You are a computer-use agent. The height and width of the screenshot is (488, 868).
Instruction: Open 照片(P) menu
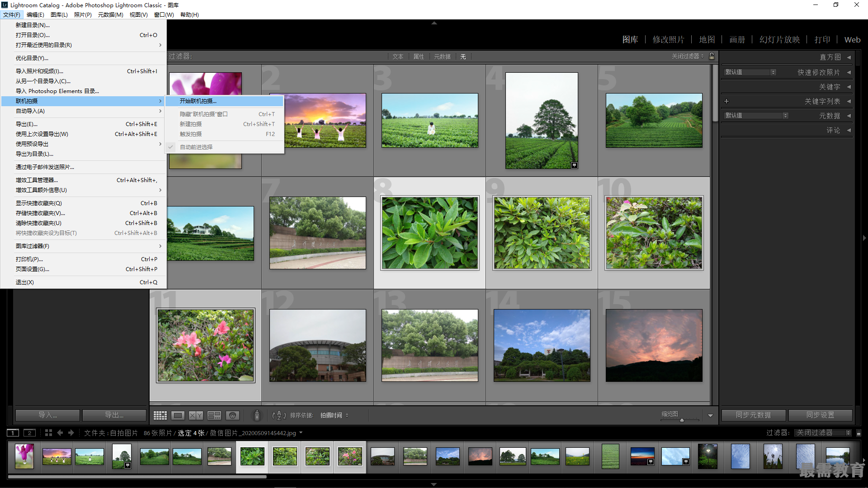pyautogui.click(x=83, y=14)
